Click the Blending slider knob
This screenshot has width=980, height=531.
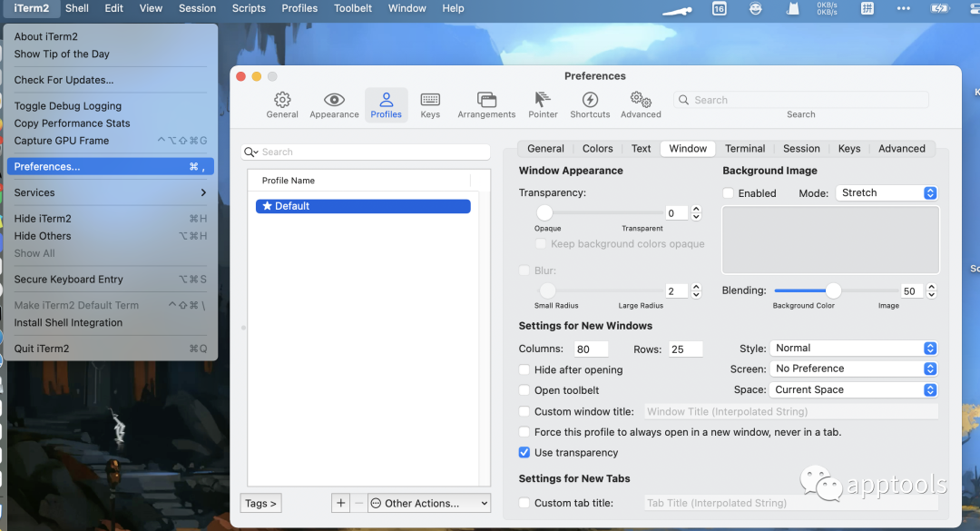point(833,290)
